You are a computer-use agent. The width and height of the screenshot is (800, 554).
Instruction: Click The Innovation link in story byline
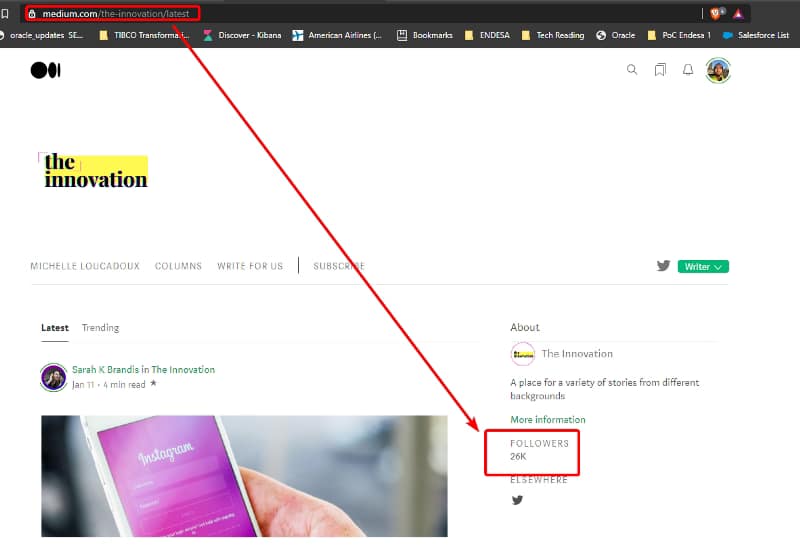tap(183, 369)
